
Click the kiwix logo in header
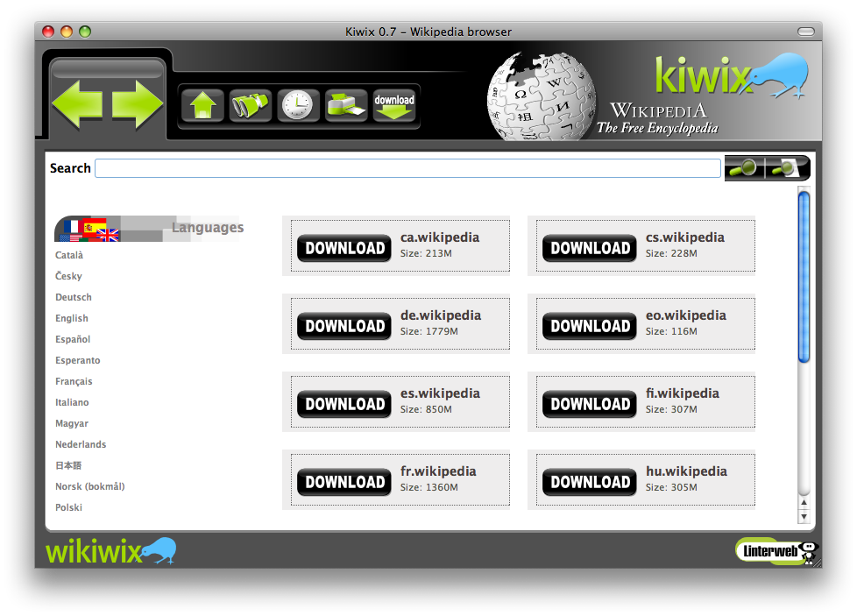tap(732, 76)
